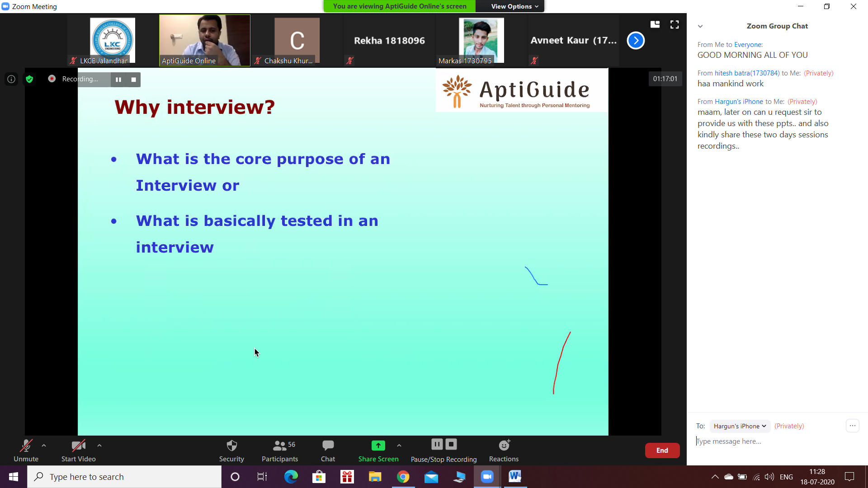Expand share options arrow beside Share Screen
Screen dimensions: 868x488
coord(399,446)
